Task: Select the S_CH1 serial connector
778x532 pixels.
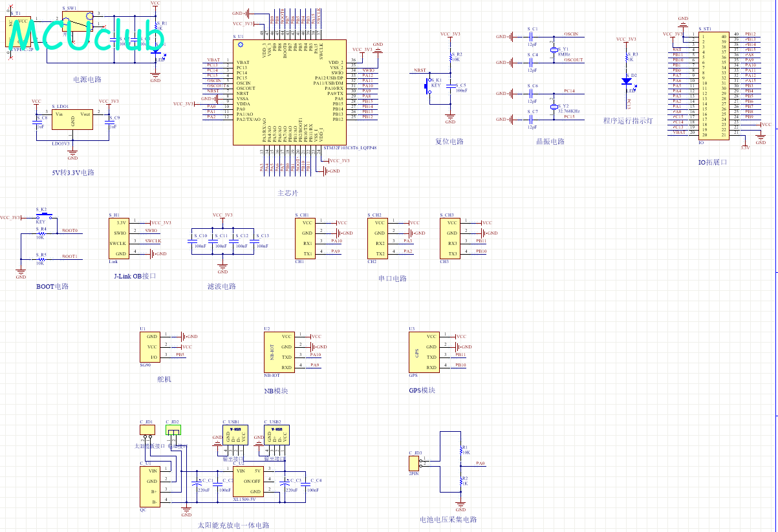Action: 306,239
